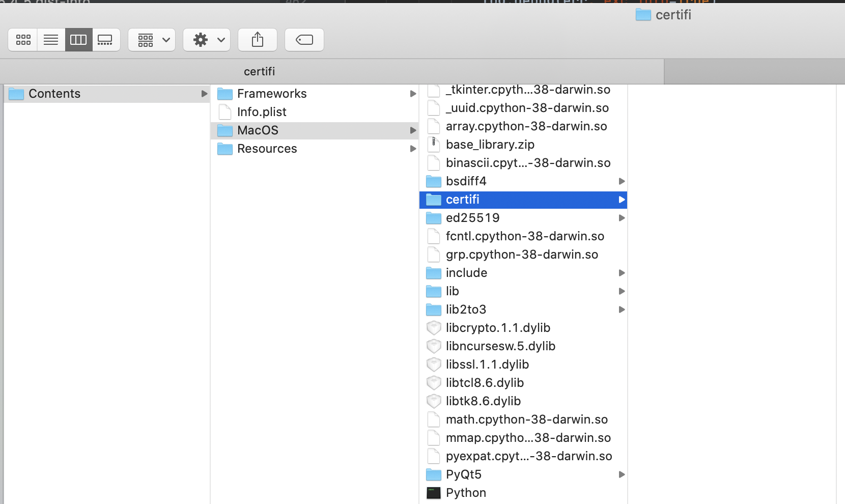Select the MacOS folder in the middle column
The width and height of the screenshot is (845, 504).
pyautogui.click(x=258, y=130)
